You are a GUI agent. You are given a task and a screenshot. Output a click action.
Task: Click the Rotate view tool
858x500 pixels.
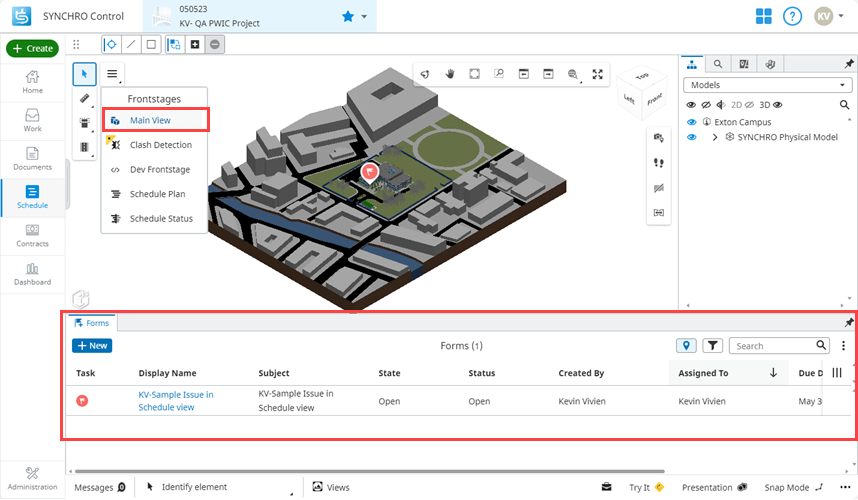click(x=425, y=74)
